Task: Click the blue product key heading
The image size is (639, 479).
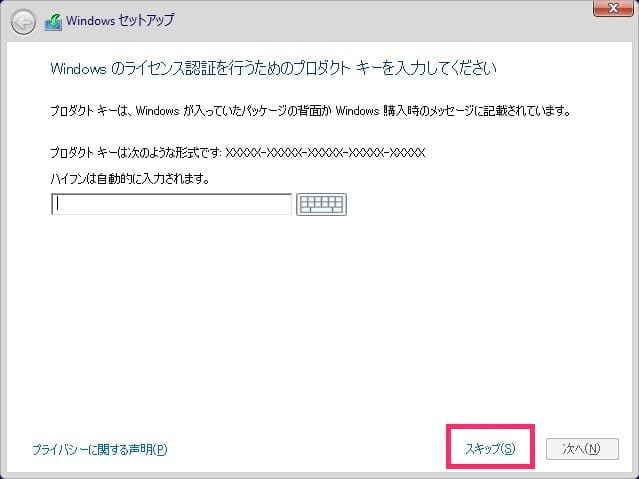Action: 273,69
